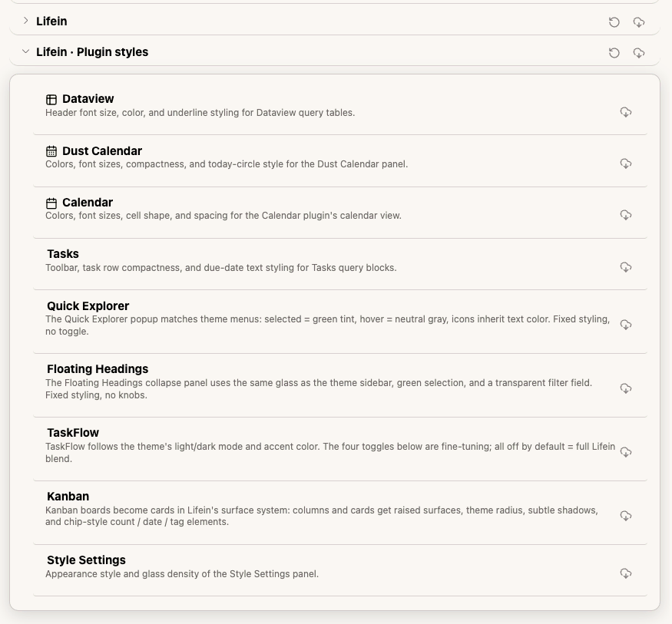The height and width of the screenshot is (624, 672).
Task: Click the Lifein section title
Action: (51, 21)
